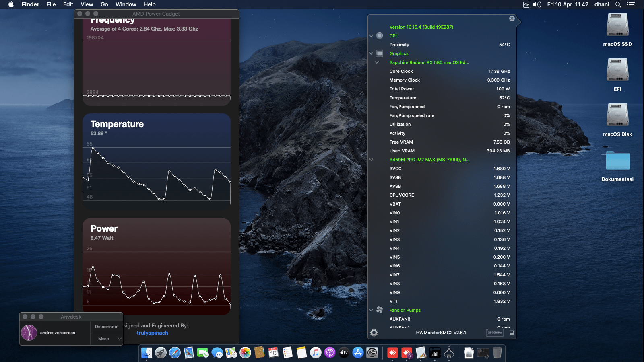The height and width of the screenshot is (362, 644).
Task: Open the View menu
Action: click(87, 4)
